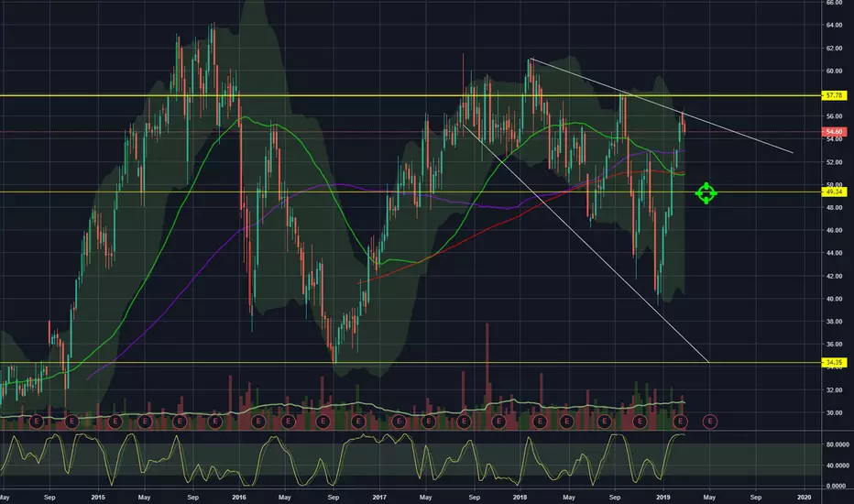
Task: Open the hollow upcoming earnings marker above May 2019
Action: pyautogui.click(x=709, y=422)
